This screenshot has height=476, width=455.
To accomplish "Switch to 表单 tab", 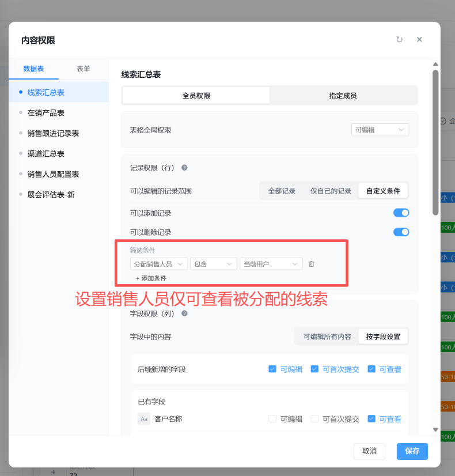I will (x=84, y=69).
